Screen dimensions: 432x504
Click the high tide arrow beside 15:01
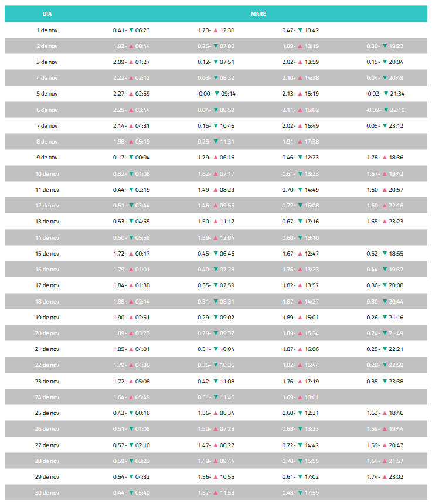coord(300,318)
